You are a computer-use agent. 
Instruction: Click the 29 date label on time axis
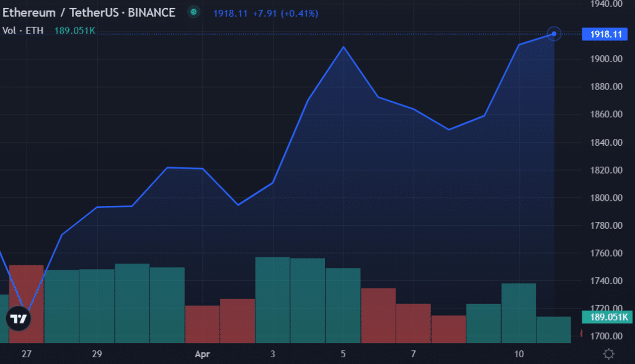click(x=97, y=354)
